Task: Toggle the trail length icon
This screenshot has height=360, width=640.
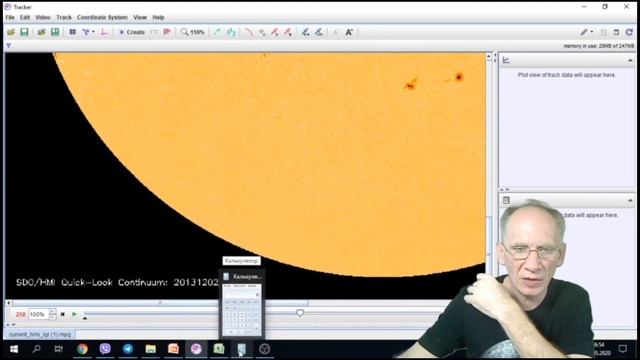Action: coord(217,32)
